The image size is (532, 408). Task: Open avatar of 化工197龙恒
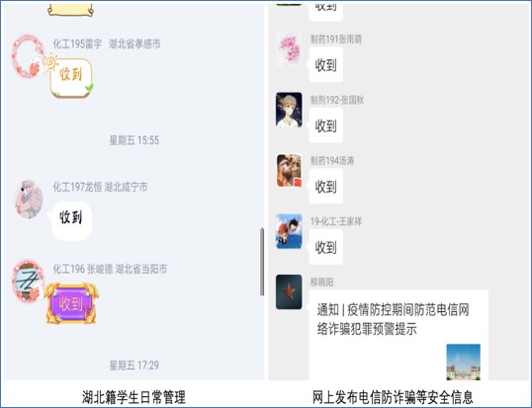(30, 200)
